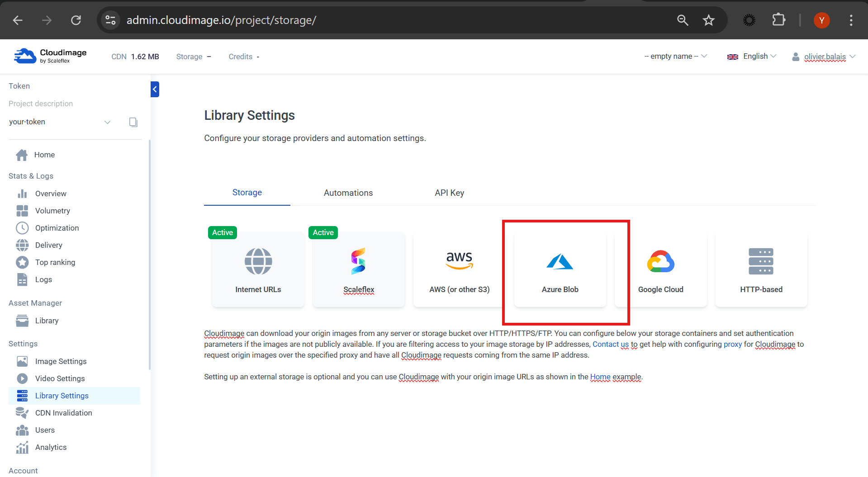The height and width of the screenshot is (477, 868).
Task: Switch to the API Key tab
Action: [449, 193]
